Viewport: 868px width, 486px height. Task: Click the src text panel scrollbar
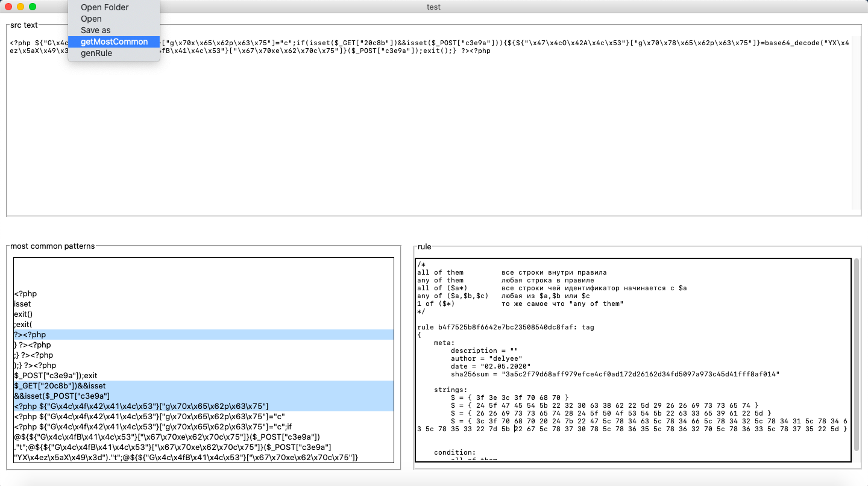tap(856, 123)
